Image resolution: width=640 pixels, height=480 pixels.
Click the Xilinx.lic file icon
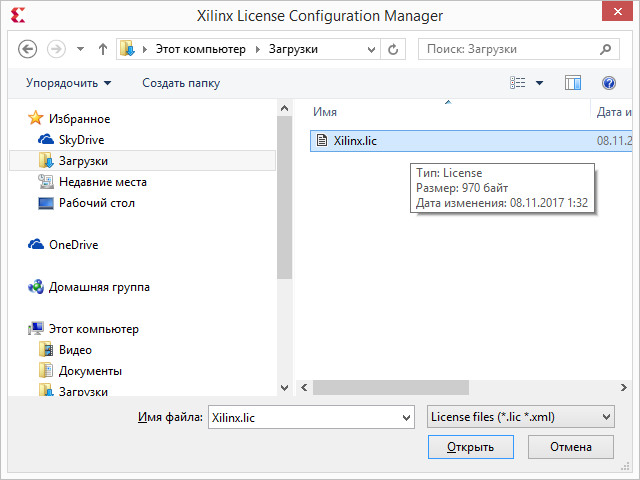[x=322, y=140]
